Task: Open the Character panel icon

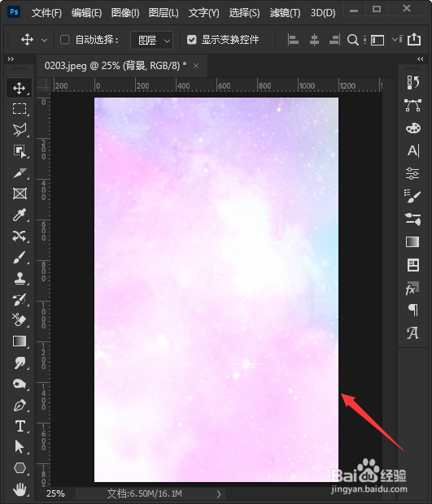Action: coord(413,150)
